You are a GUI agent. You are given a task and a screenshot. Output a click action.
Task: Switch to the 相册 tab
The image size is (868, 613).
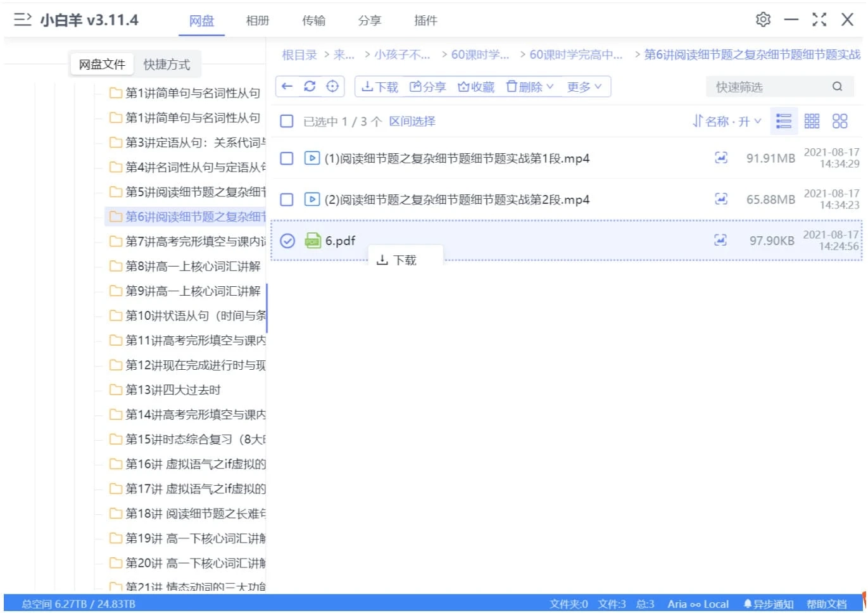(x=258, y=20)
